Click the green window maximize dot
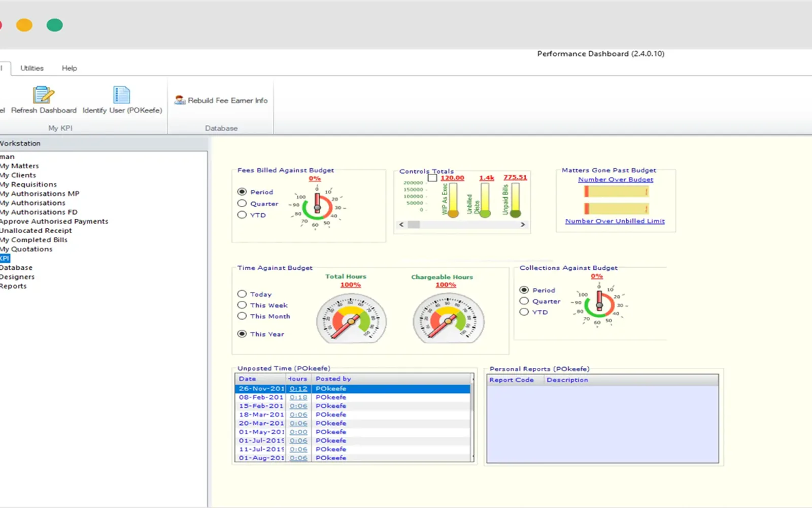The image size is (812, 508). click(x=55, y=25)
